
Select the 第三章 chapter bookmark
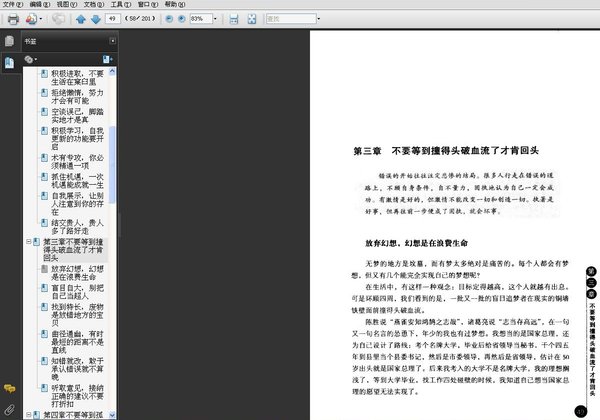pyautogui.click(x=73, y=249)
